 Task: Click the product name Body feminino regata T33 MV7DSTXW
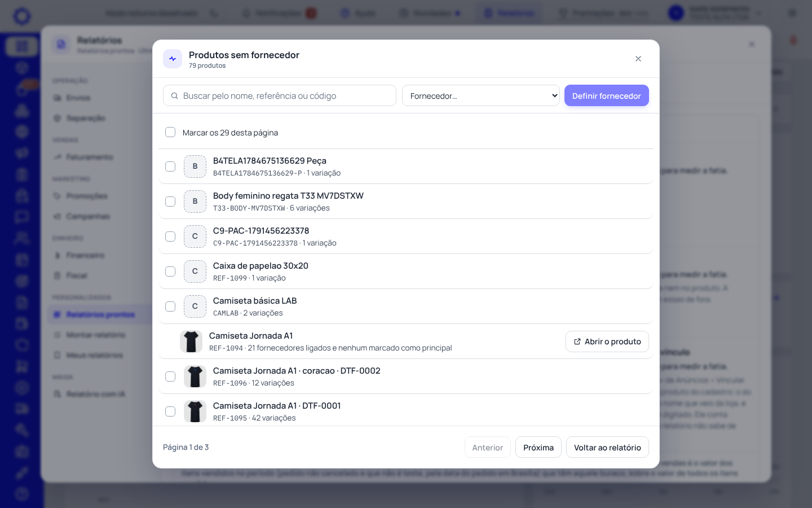288,196
